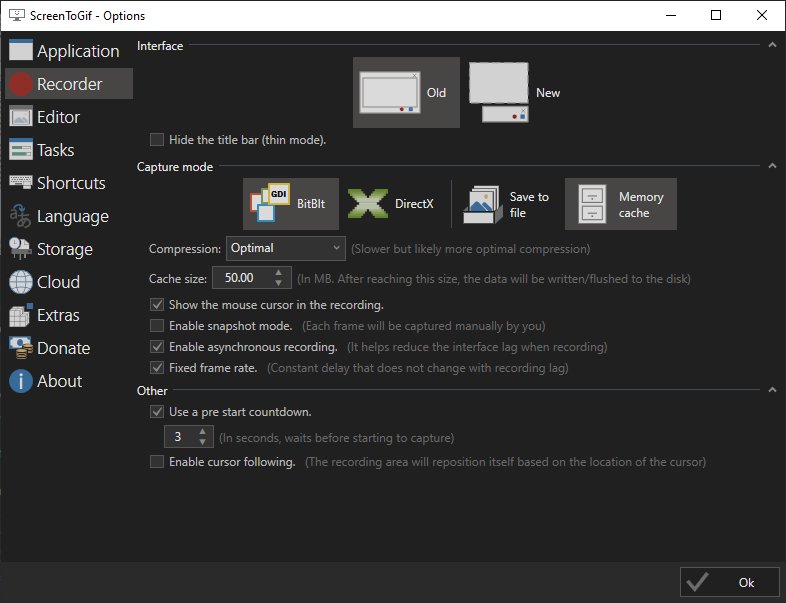
Task: Click the Language characters icon
Action: tap(21, 216)
